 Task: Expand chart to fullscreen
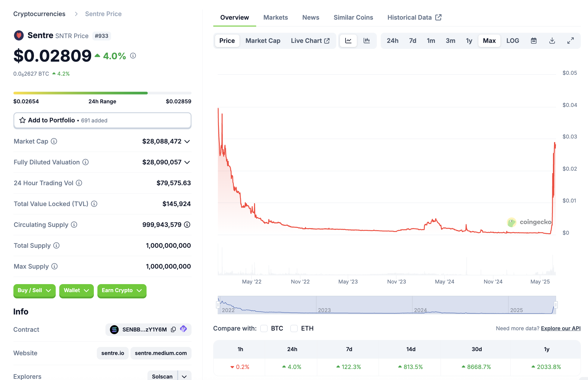tap(570, 41)
